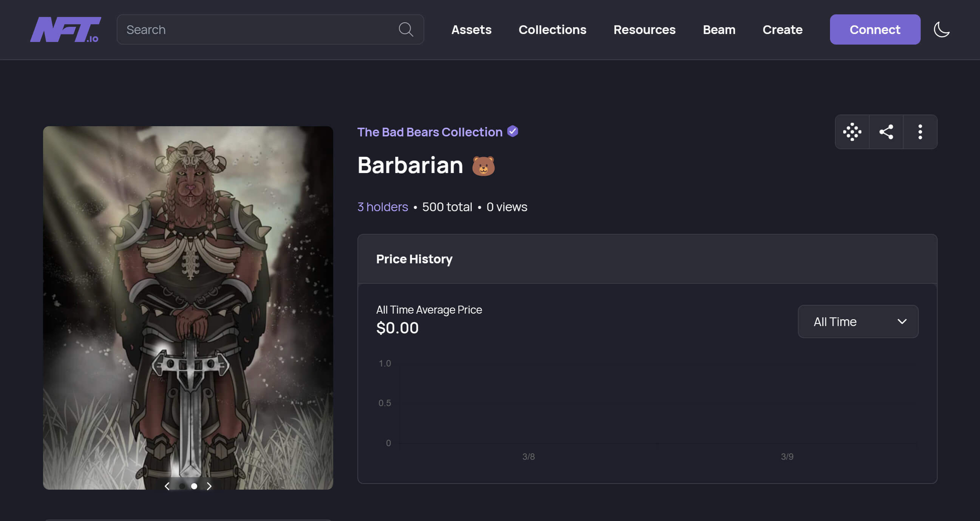Open the Assets menu
Viewport: 980px width, 521px height.
pyautogui.click(x=471, y=29)
